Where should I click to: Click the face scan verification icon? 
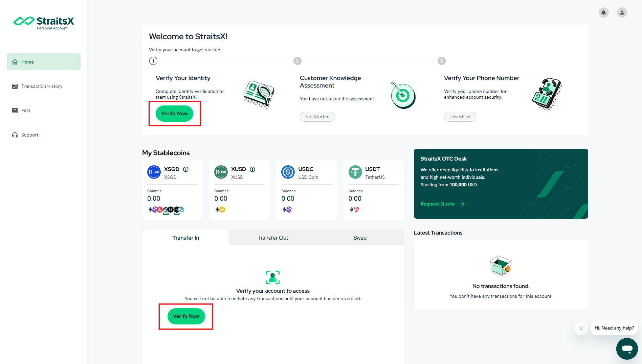273,277
